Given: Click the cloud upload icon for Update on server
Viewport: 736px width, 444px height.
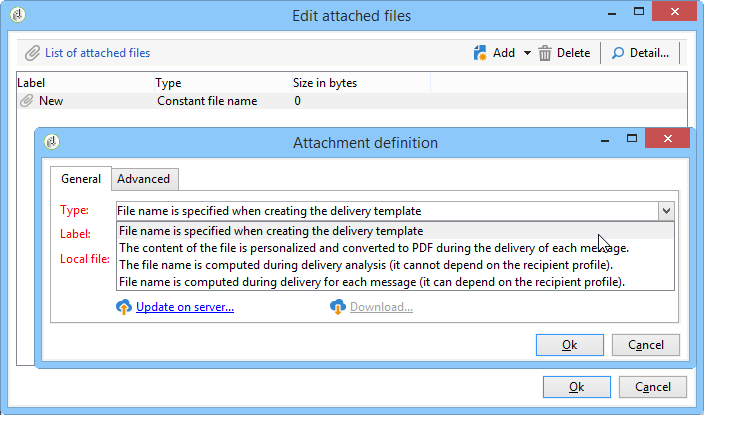Looking at the screenshot, I should tap(123, 307).
